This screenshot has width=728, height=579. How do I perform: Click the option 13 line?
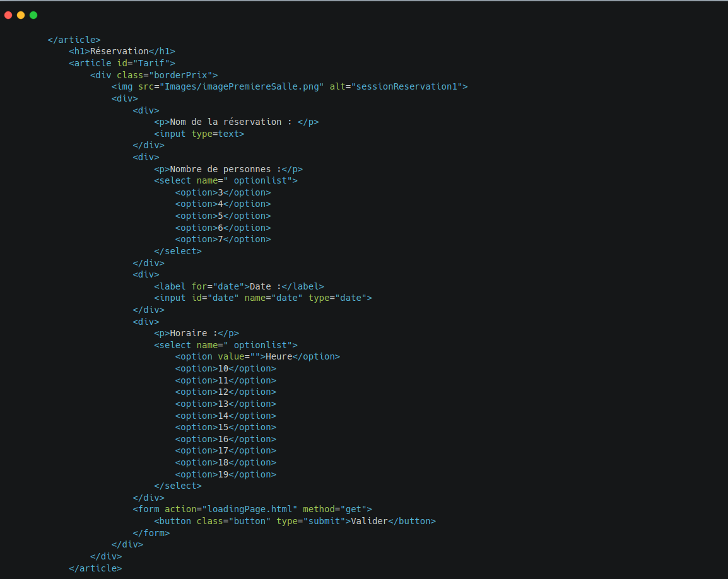point(226,404)
